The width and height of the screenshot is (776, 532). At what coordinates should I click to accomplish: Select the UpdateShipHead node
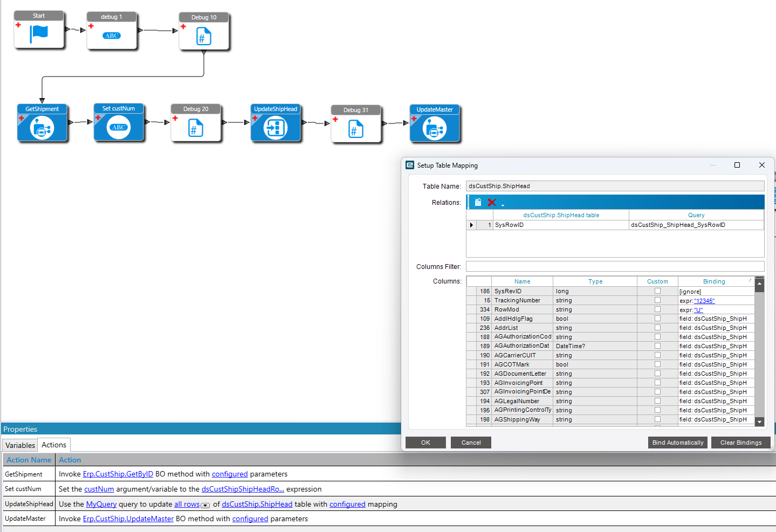point(276,123)
